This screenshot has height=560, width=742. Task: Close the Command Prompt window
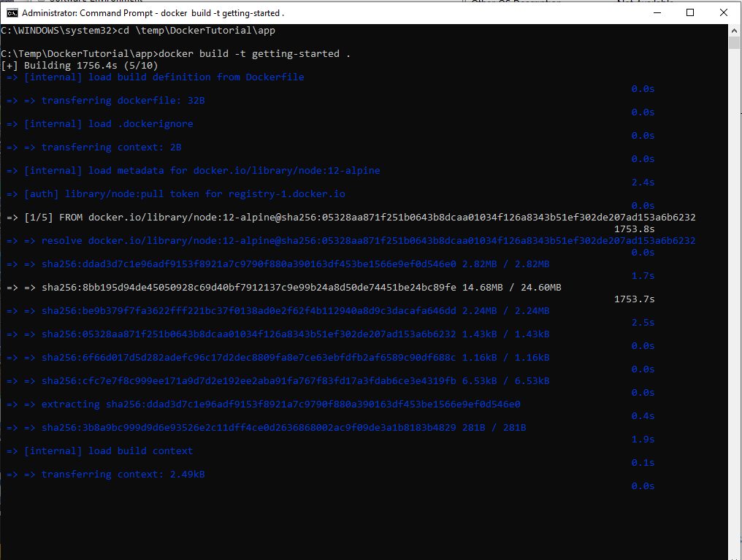(724, 12)
